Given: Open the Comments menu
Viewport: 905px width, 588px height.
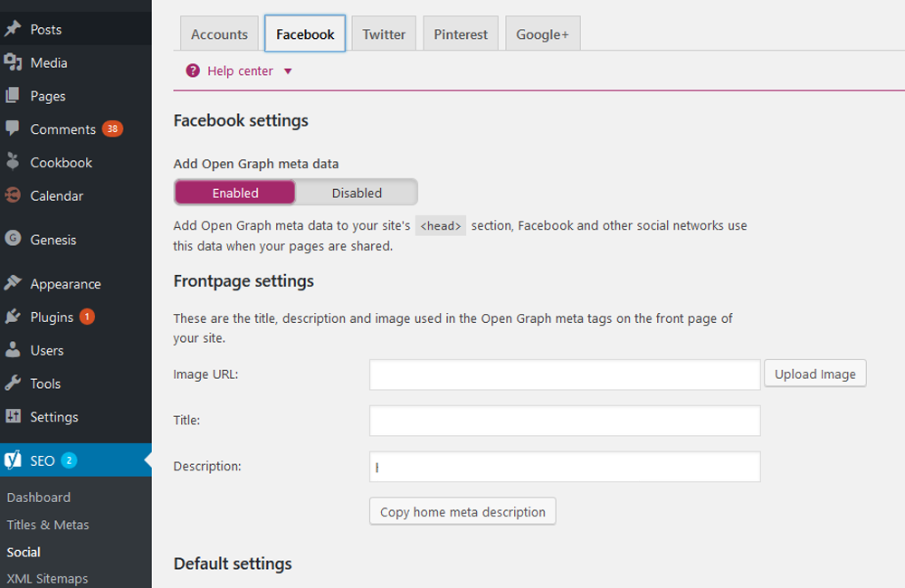Looking at the screenshot, I should tap(76, 128).
